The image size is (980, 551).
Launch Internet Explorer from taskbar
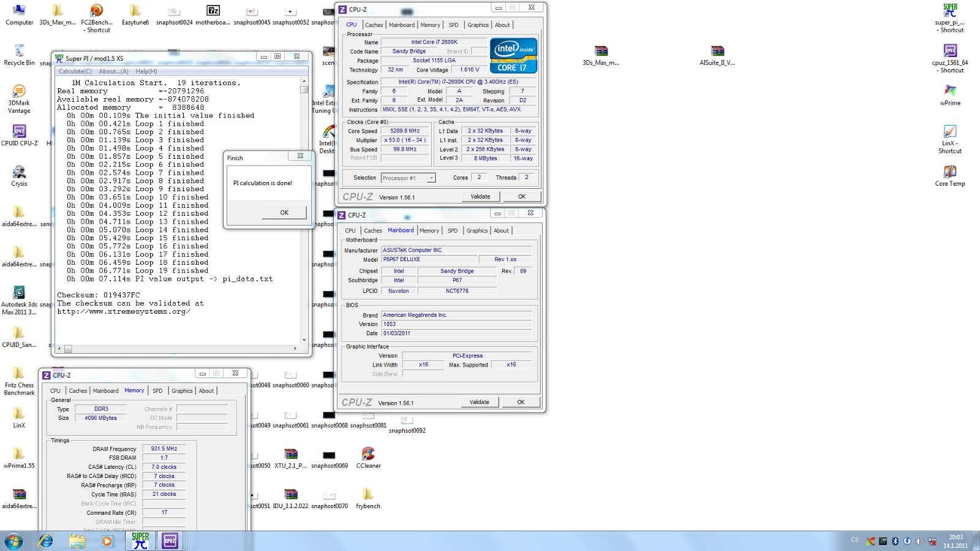[x=46, y=541]
